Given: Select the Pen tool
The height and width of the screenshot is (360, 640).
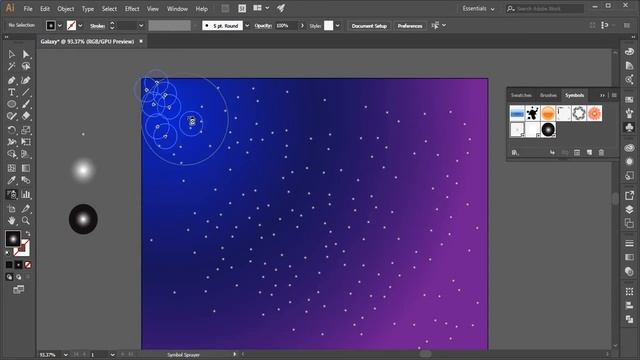Looking at the screenshot, I should (11, 80).
